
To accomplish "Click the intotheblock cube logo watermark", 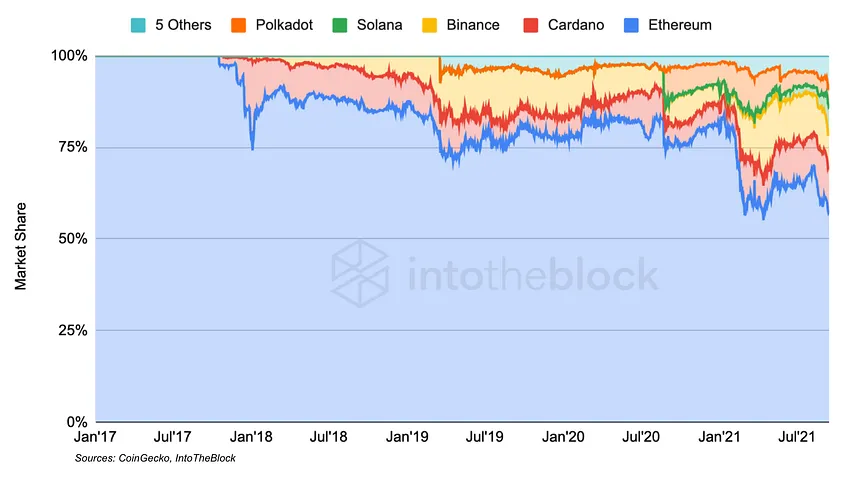I will [360, 274].
